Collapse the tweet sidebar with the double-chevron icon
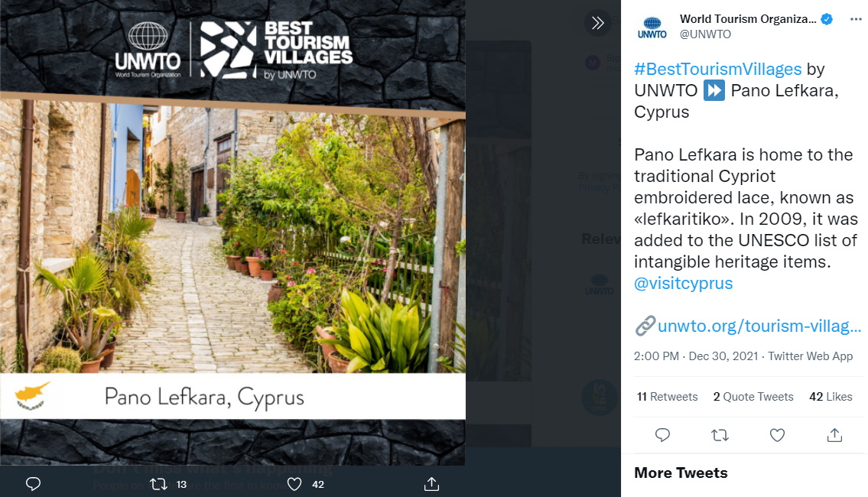 (x=597, y=23)
